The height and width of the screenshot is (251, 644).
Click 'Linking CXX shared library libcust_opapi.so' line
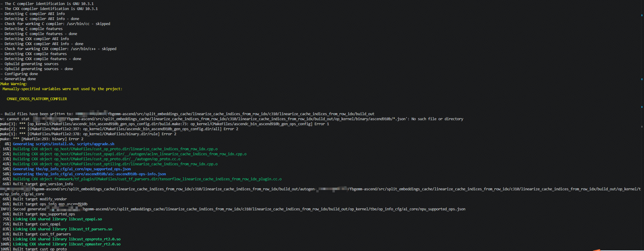[51, 219]
